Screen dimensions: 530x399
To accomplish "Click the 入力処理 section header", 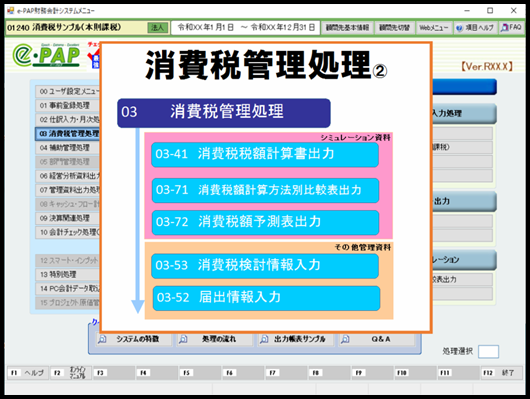I will click(464, 113).
